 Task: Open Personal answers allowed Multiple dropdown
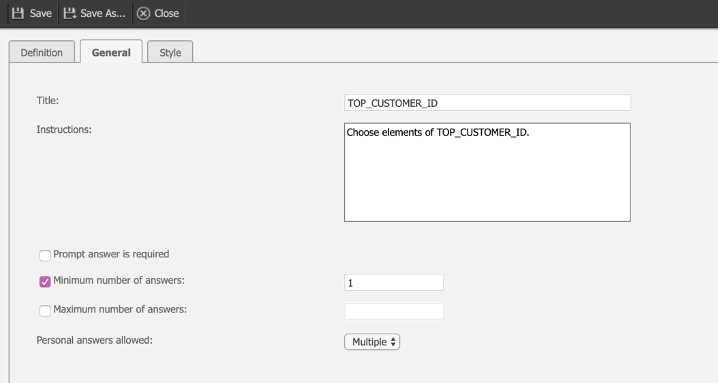(x=372, y=342)
